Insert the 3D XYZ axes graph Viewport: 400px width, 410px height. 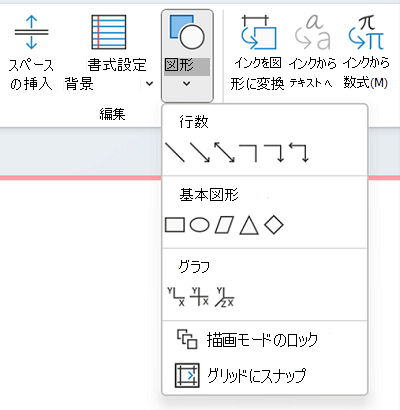click(x=224, y=297)
